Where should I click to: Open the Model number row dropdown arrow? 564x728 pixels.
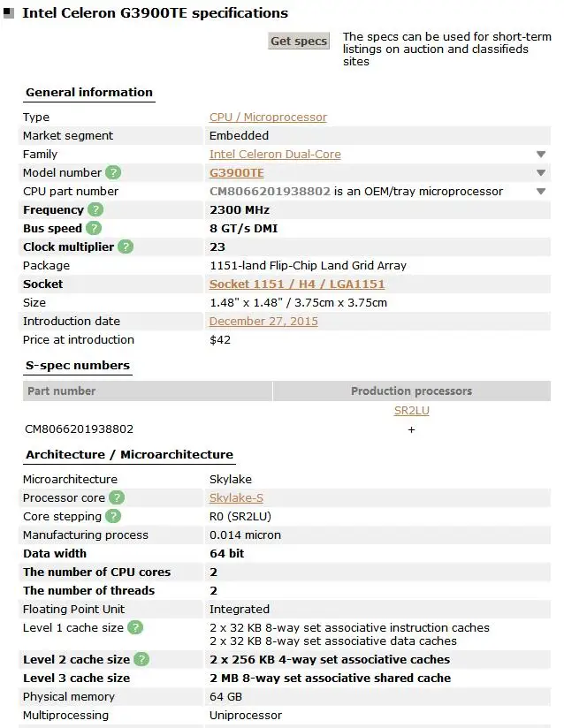(x=541, y=173)
